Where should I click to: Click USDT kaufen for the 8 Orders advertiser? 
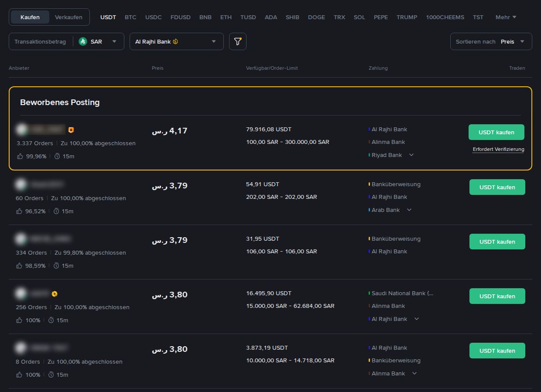(x=497, y=351)
